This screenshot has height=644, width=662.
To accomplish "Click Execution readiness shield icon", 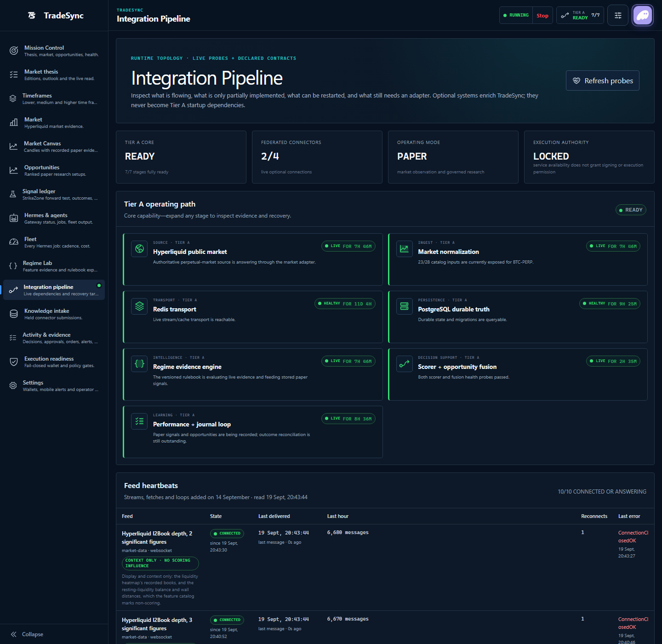I will point(14,362).
